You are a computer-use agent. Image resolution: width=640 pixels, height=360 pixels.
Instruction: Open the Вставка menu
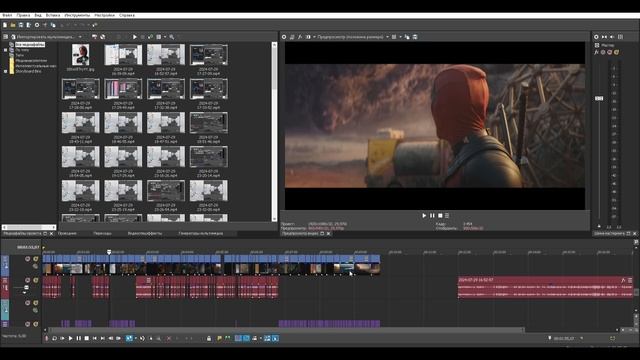point(53,15)
